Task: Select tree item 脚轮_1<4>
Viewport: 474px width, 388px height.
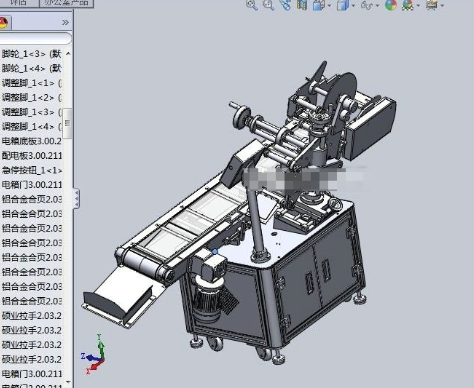Action: 32,68
